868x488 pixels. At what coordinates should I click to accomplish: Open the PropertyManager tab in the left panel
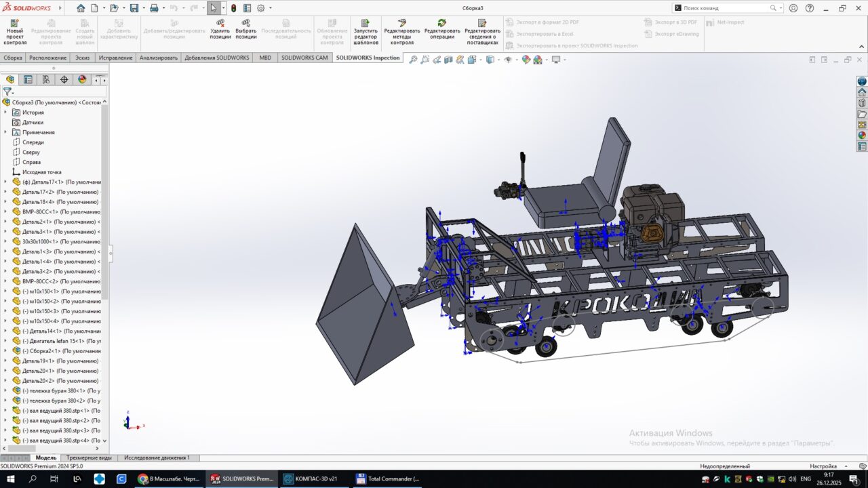(x=28, y=79)
